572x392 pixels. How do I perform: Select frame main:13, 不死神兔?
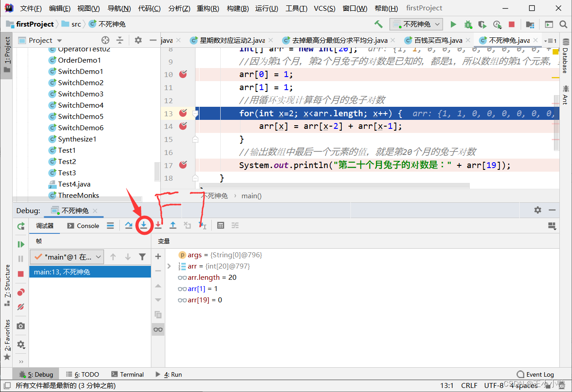[90, 272]
